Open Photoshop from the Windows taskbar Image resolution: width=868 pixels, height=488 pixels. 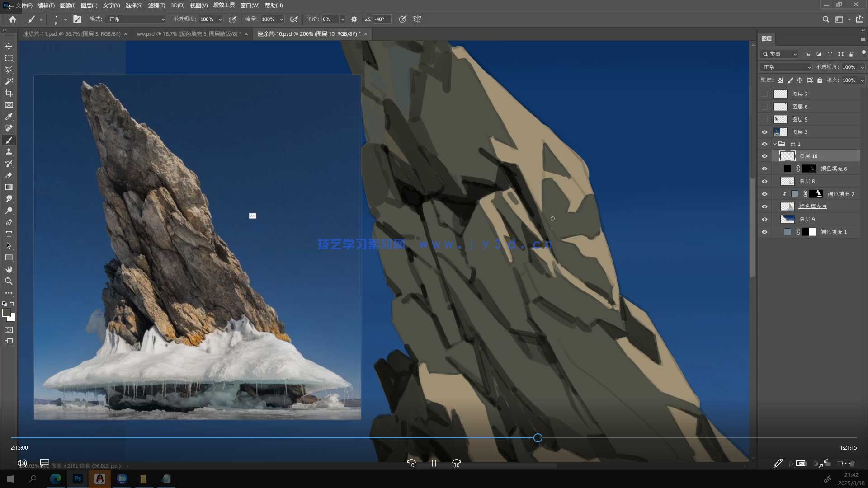point(78,479)
